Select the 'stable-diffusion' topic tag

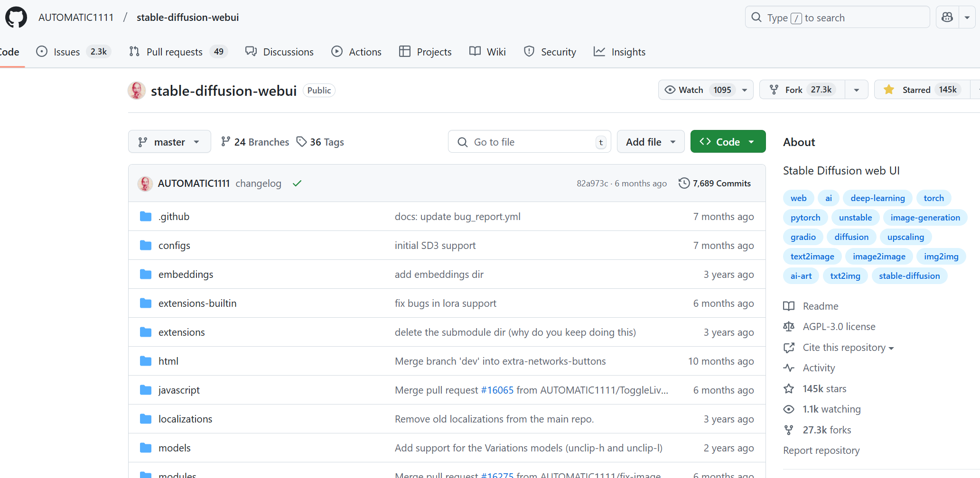(x=909, y=276)
